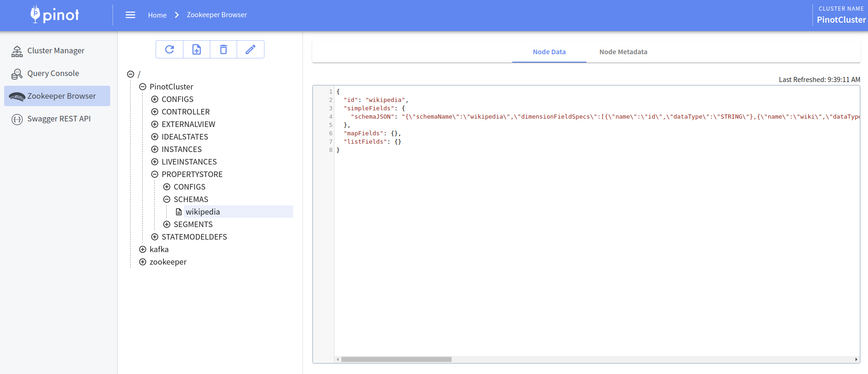Click the pencil edit node icon
Image resolution: width=868 pixels, height=374 pixels.
click(x=250, y=50)
